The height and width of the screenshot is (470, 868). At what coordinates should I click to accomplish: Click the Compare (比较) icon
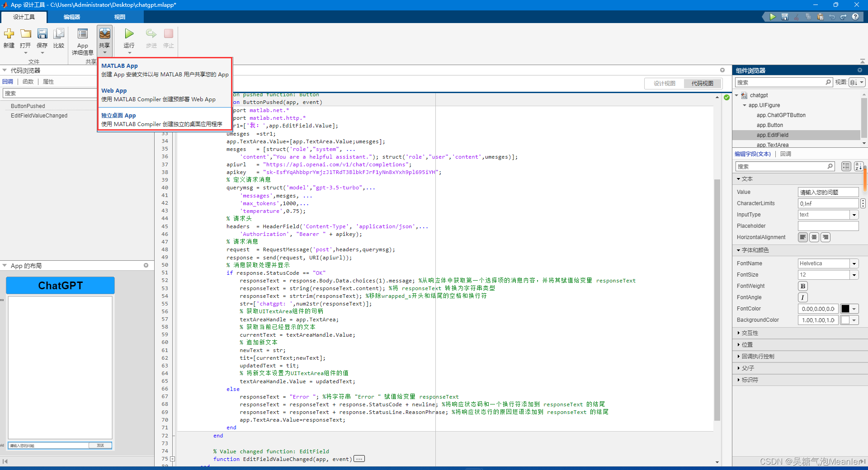click(x=59, y=34)
